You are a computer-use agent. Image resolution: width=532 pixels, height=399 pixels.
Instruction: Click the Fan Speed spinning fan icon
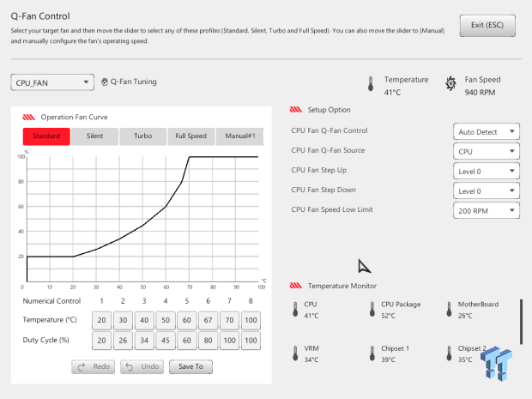[x=450, y=83]
